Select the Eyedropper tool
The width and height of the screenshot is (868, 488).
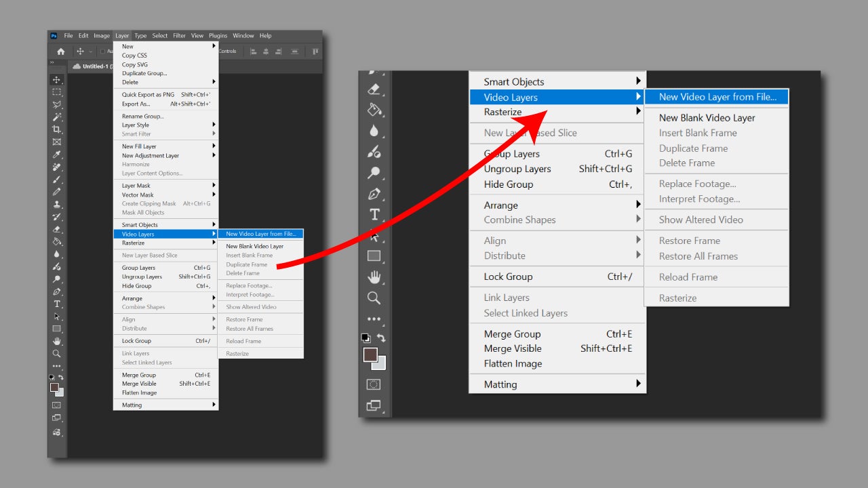[x=57, y=155]
